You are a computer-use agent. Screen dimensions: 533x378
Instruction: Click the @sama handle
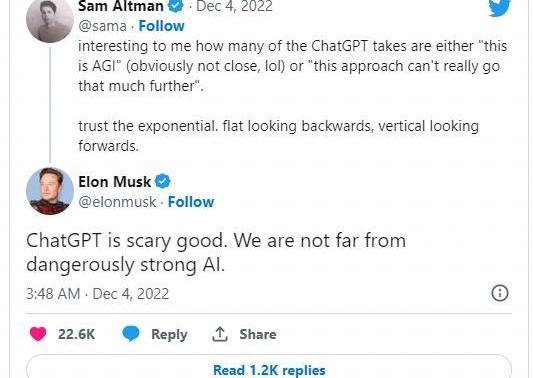pyautogui.click(x=102, y=26)
